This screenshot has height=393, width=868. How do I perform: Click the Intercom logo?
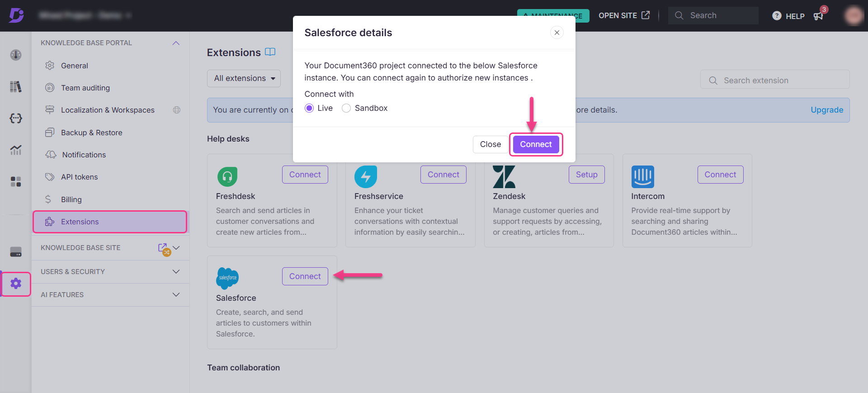642,176
